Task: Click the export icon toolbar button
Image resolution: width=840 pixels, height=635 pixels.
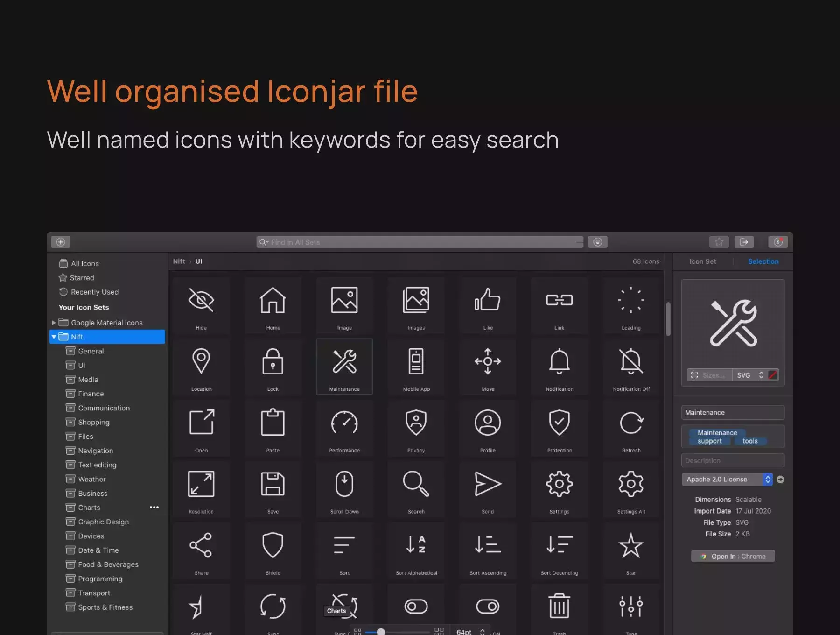Action: (x=744, y=242)
